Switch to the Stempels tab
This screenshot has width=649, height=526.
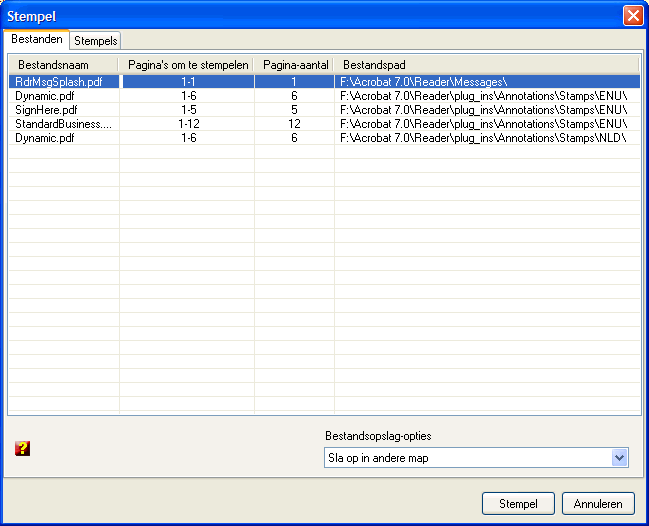coord(96,41)
